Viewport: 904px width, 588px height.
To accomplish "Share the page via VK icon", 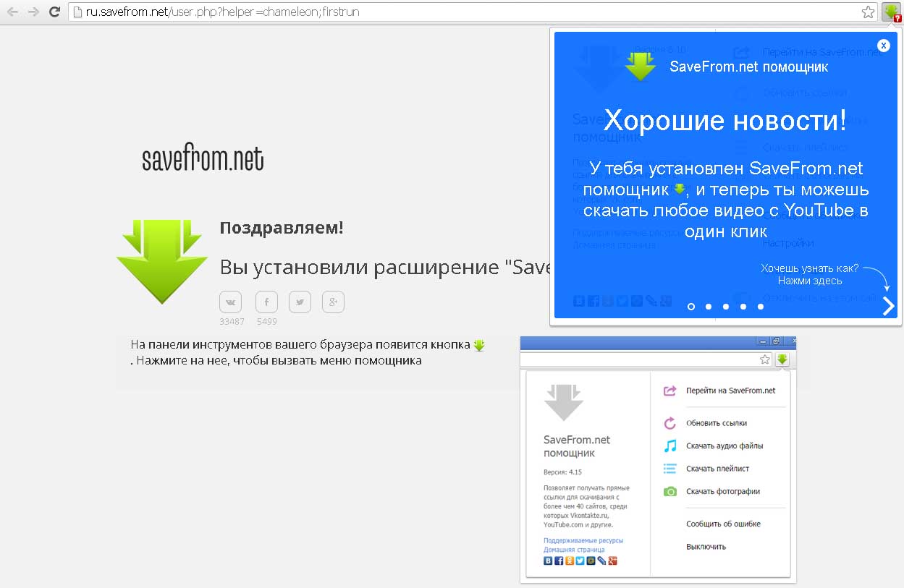I will tap(230, 302).
